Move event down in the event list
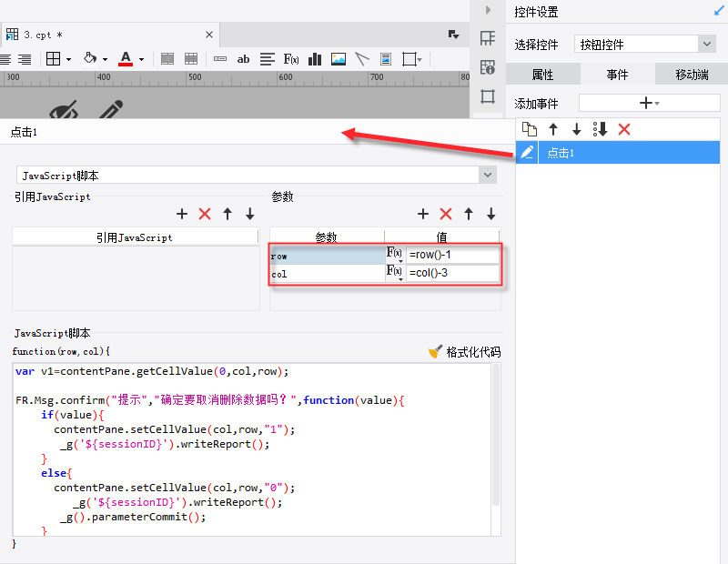 577,129
